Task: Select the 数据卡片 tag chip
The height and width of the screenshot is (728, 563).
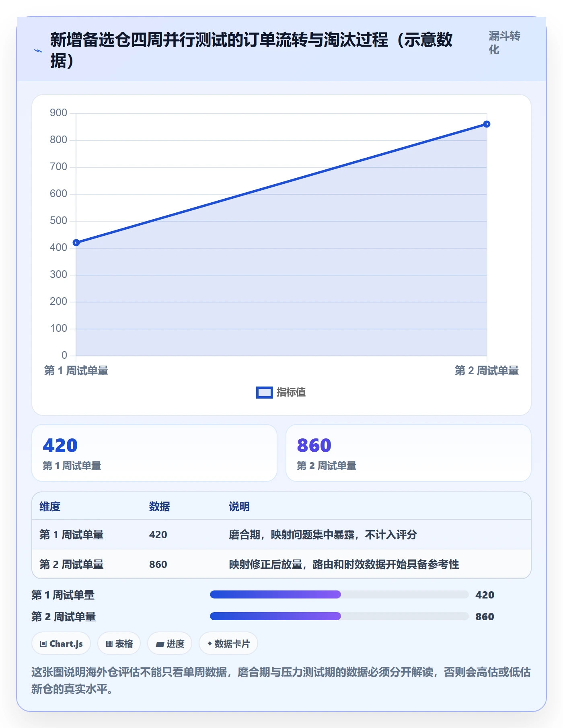Action: [228, 644]
